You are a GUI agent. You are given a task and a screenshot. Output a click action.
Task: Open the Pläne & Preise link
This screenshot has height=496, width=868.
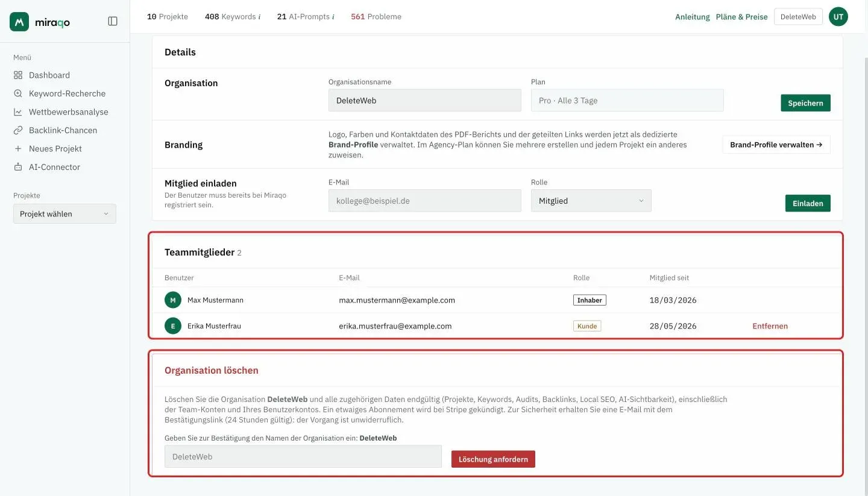click(741, 17)
